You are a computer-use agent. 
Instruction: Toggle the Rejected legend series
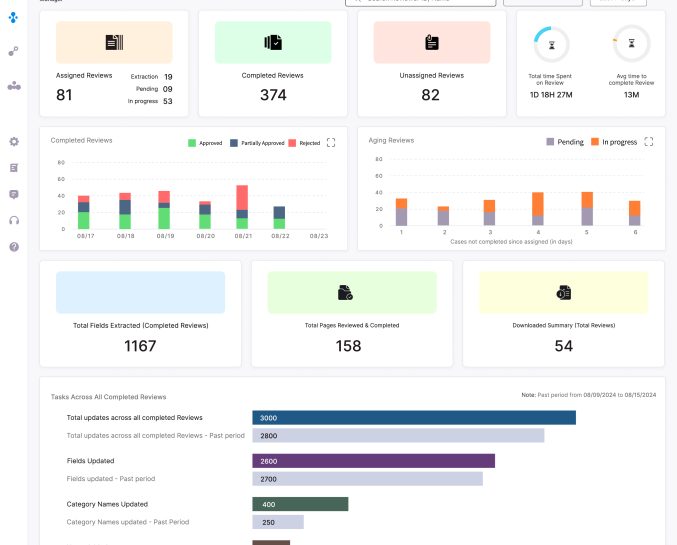click(x=304, y=143)
